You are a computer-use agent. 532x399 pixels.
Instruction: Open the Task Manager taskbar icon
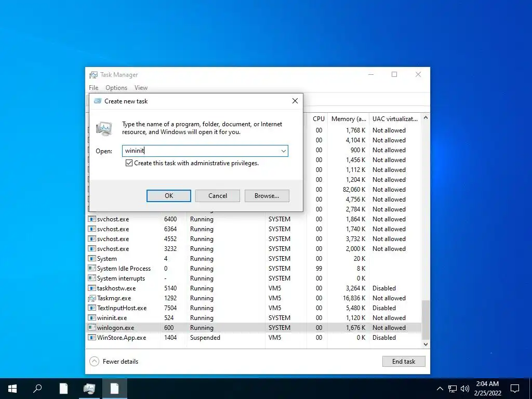[x=89, y=389]
